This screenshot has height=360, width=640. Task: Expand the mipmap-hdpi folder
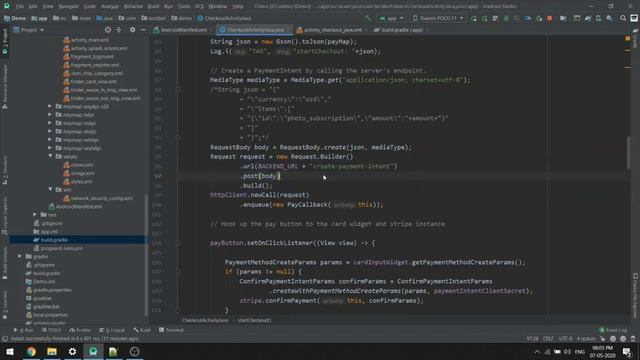click(50, 115)
